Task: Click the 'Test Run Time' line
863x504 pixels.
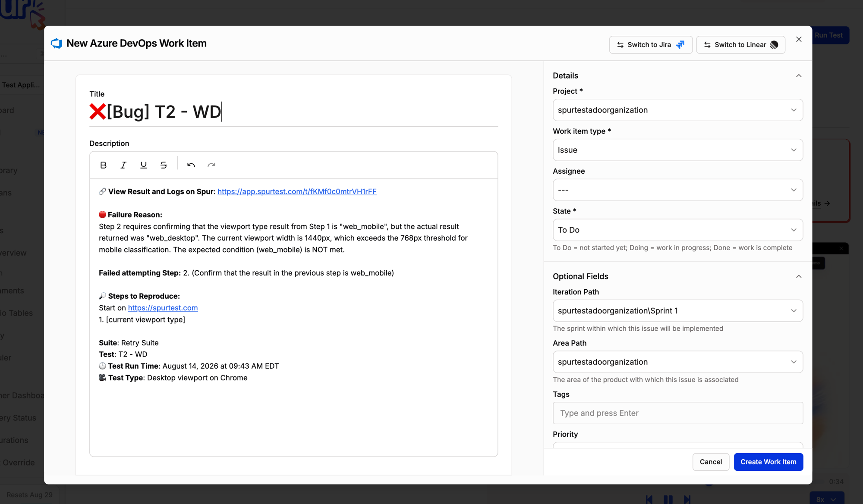Action: 189,366
